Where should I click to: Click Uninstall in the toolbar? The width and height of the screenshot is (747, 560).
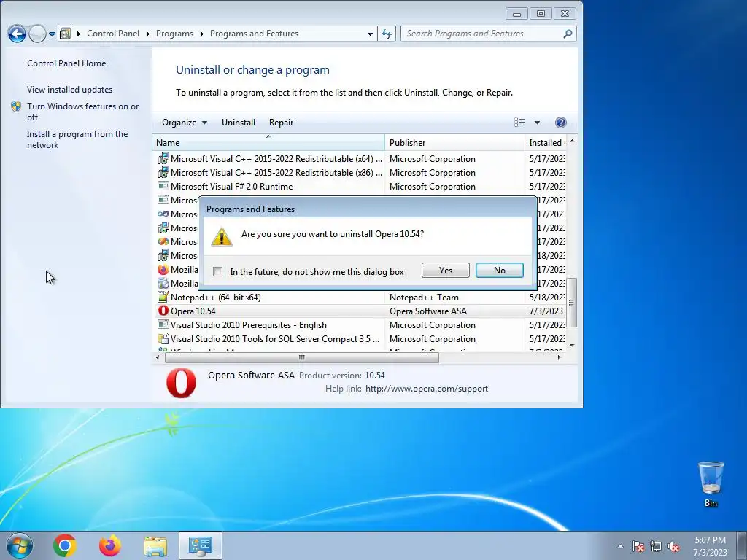239,122
